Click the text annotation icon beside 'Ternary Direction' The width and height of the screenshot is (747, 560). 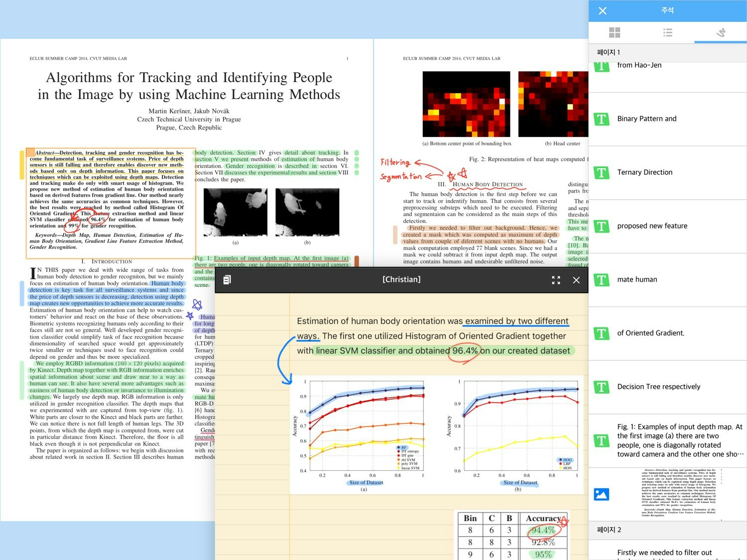602,172
